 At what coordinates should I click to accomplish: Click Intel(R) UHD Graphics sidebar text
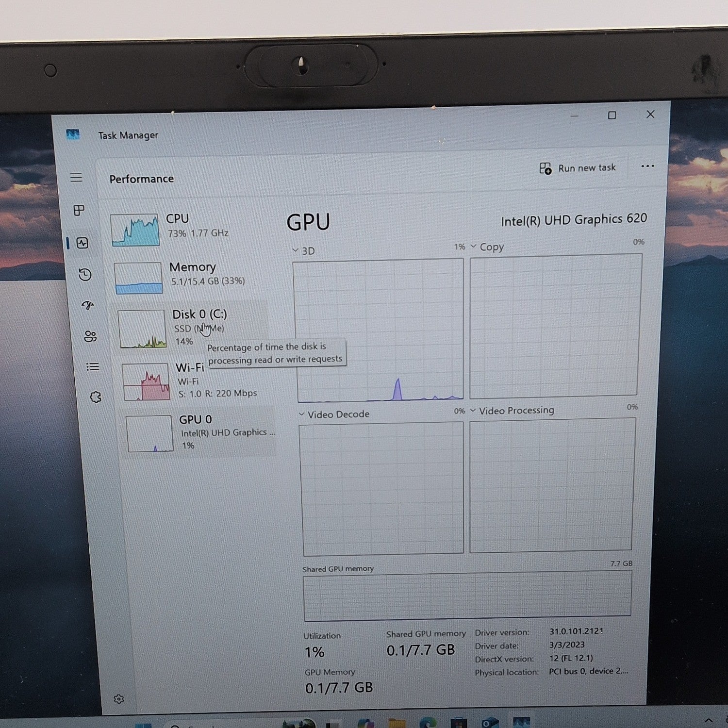pos(228,432)
